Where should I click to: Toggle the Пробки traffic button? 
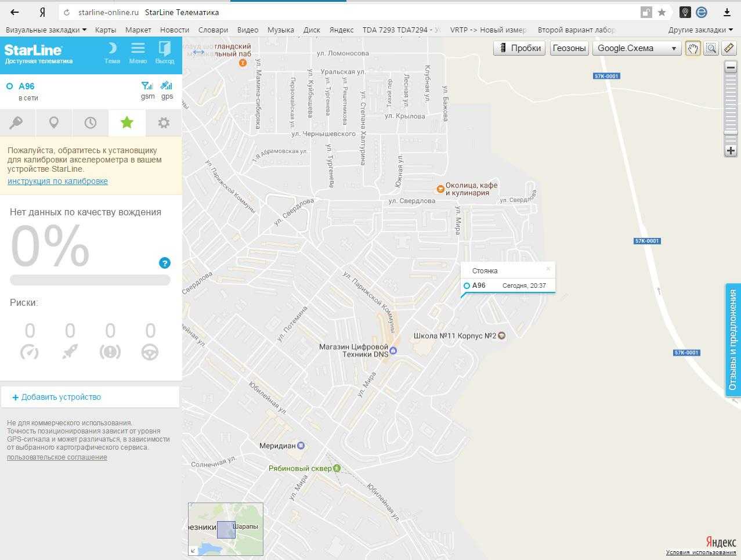click(520, 48)
